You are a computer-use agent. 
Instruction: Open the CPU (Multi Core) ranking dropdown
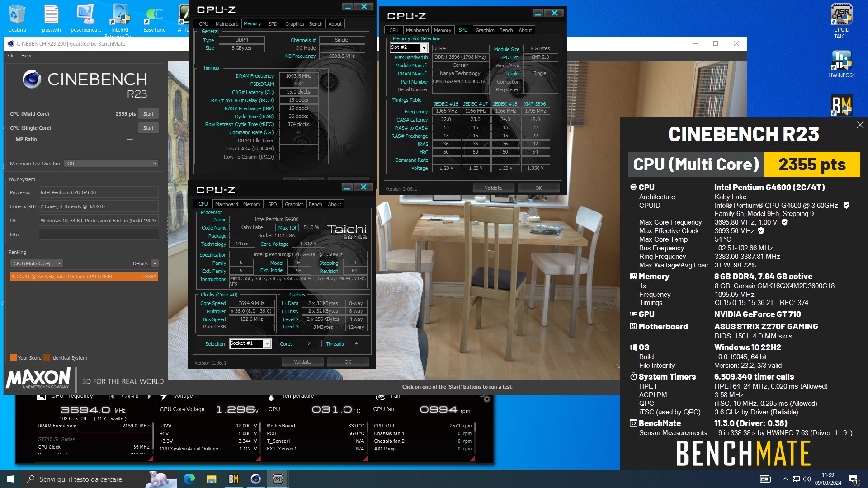[x=37, y=263]
